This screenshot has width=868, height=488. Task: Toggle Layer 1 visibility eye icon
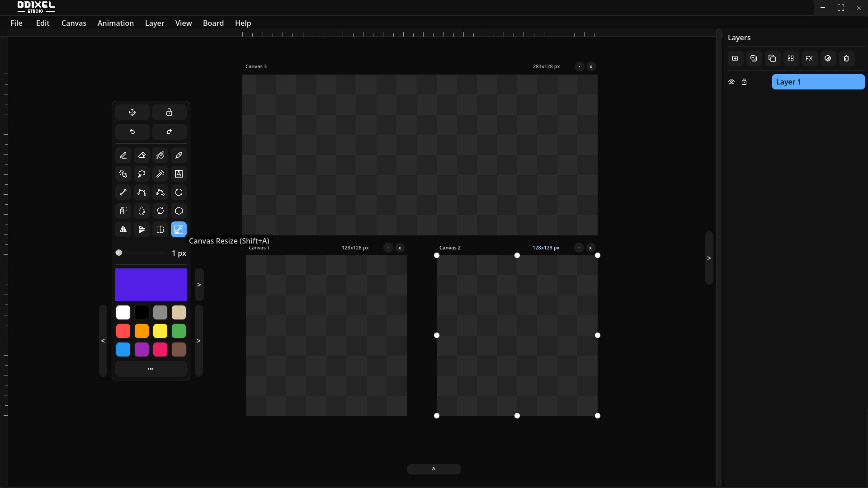click(731, 82)
